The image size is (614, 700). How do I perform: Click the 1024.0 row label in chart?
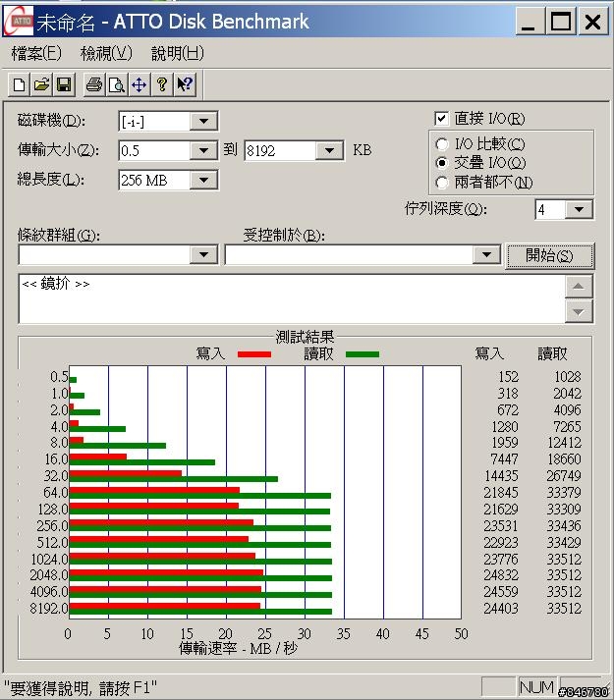pos(49,559)
